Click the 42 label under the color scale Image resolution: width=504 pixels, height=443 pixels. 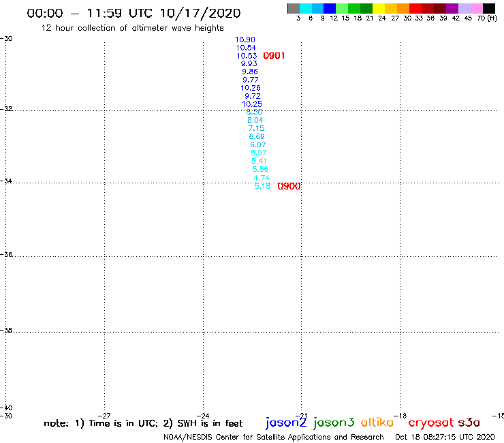coord(456,18)
